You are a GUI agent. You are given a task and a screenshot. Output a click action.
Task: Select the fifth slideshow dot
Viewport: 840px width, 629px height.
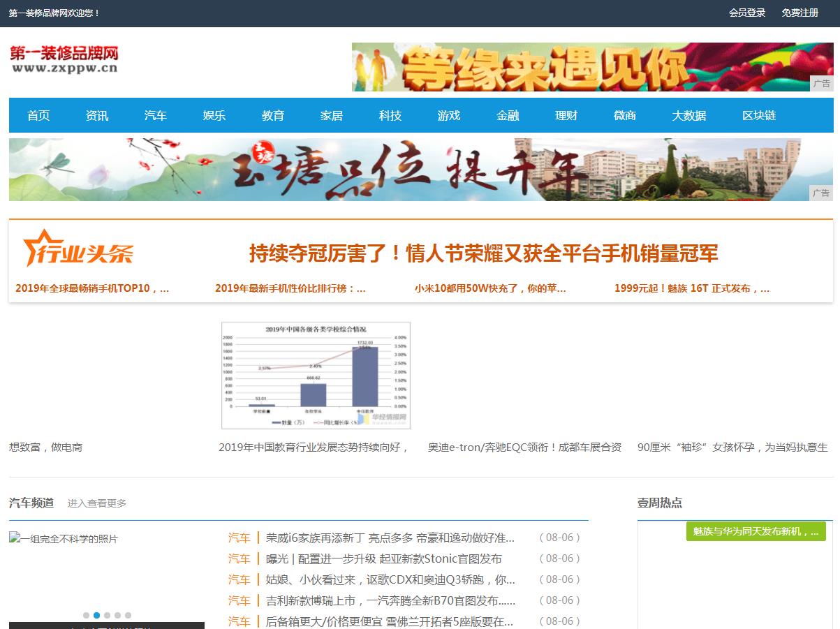[x=128, y=616]
